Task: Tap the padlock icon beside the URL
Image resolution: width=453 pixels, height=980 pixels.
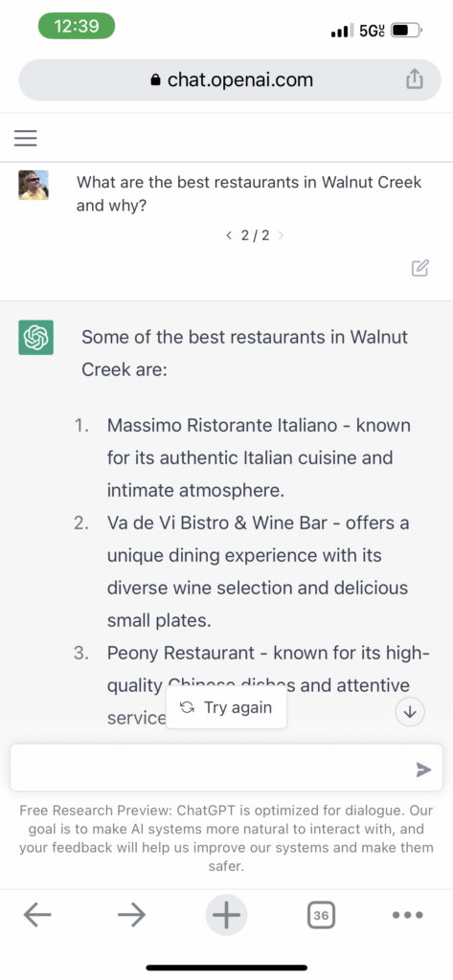Action: tap(156, 80)
